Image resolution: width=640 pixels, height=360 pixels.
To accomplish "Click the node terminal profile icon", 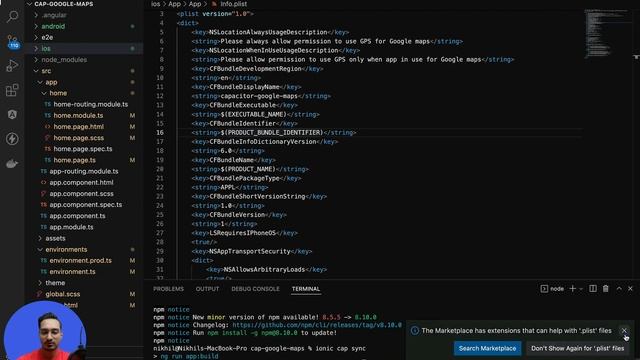I will (544, 289).
